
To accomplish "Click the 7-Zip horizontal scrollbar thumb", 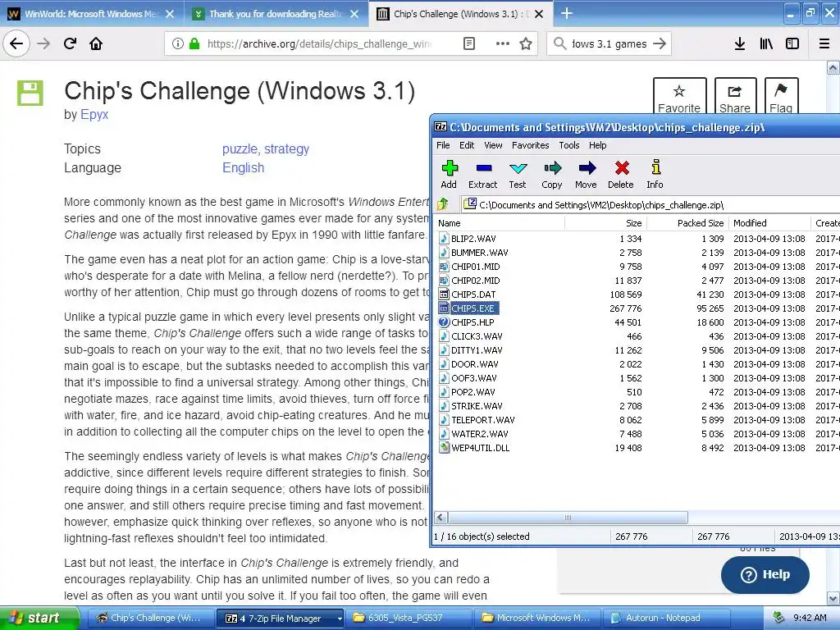I will click(568, 518).
